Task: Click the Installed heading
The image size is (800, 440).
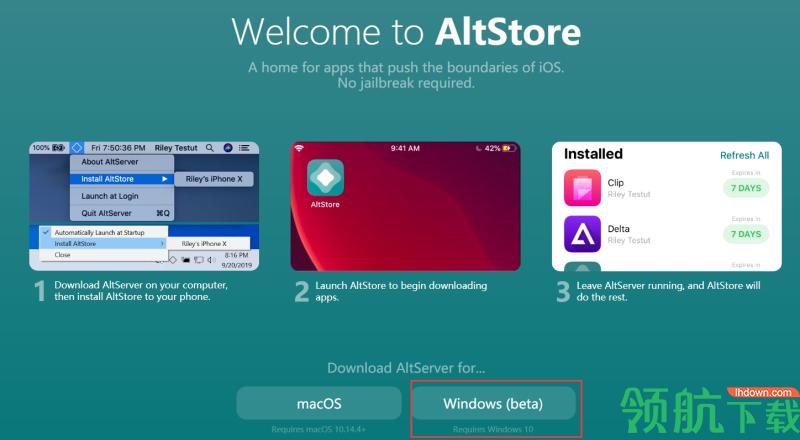Action: (593, 154)
